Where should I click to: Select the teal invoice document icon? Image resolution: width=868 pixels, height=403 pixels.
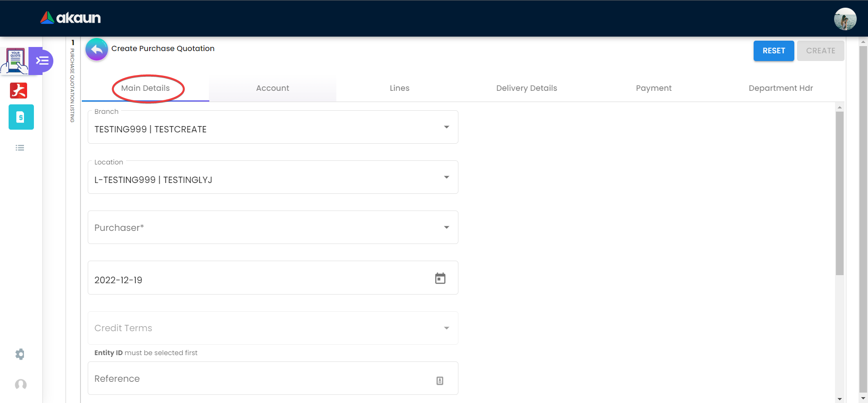click(x=21, y=117)
